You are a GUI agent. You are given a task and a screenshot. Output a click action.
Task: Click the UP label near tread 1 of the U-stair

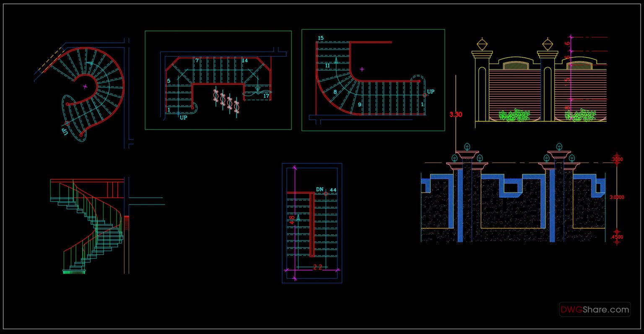point(183,118)
